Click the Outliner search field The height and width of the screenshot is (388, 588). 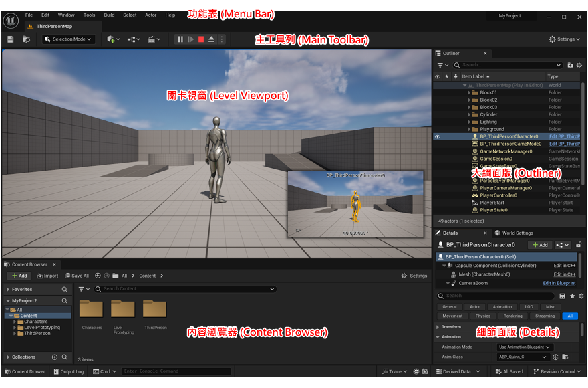click(x=508, y=65)
